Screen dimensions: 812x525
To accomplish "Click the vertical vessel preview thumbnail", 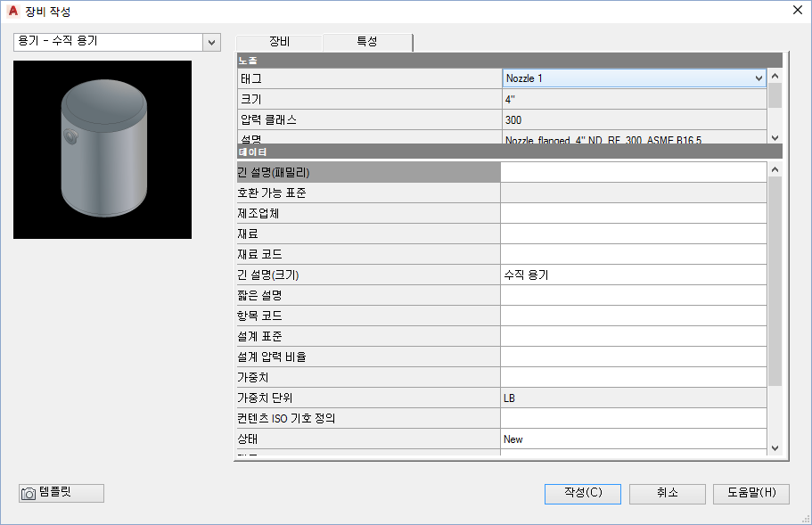I will [x=103, y=150].
